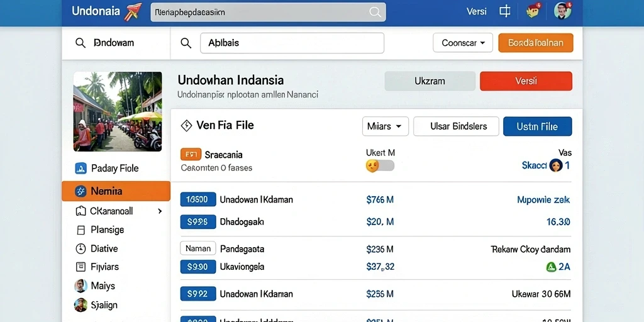Open the street market thumbnail photo
The height and width of the screenshot is (322, 644).
[x=118, y=112]
